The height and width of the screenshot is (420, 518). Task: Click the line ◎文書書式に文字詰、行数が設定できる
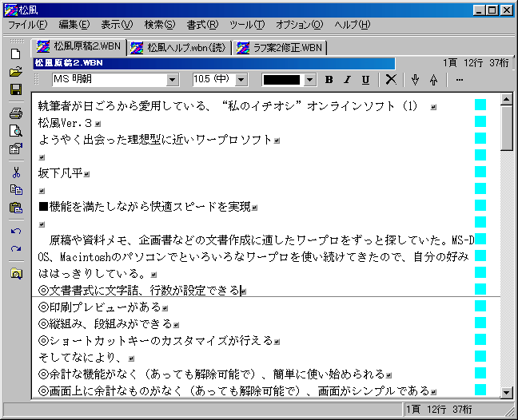(x=139, y=291)
